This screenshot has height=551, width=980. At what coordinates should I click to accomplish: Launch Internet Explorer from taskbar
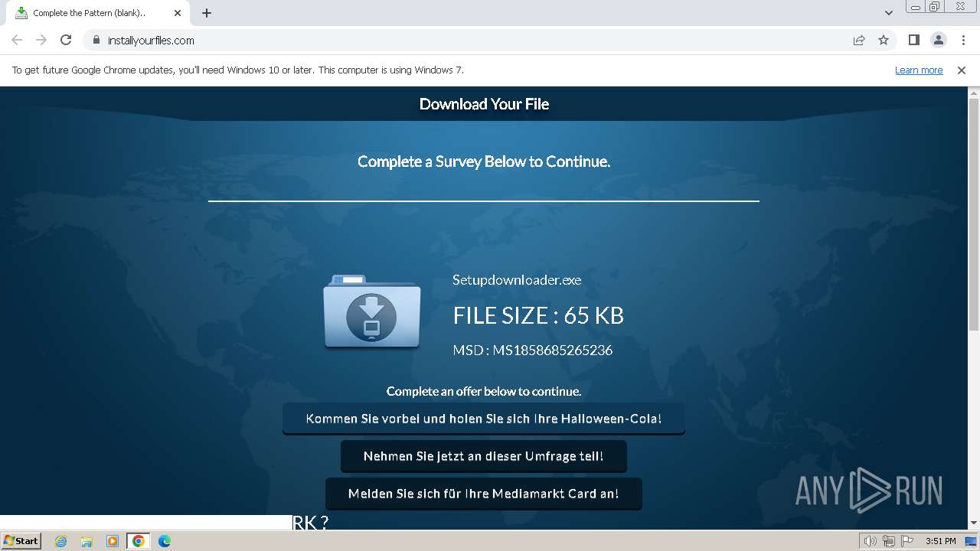click(x=60, y=541)
